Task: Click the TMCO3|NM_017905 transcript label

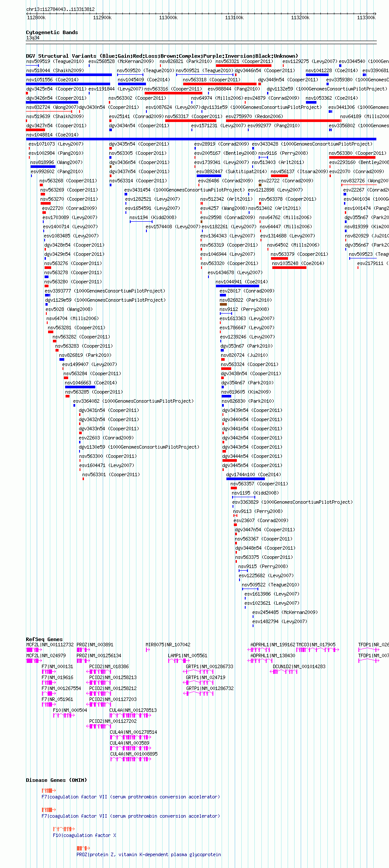Action: tap(316, 645)
